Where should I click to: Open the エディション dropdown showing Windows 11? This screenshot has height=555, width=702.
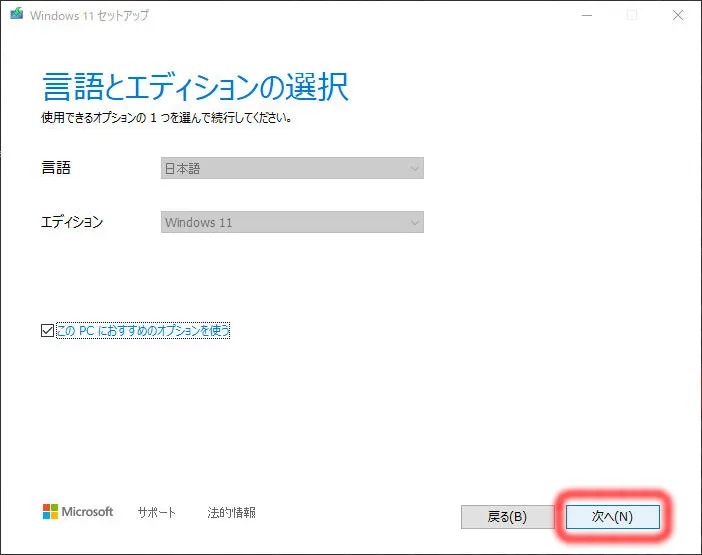pos(292,222)
